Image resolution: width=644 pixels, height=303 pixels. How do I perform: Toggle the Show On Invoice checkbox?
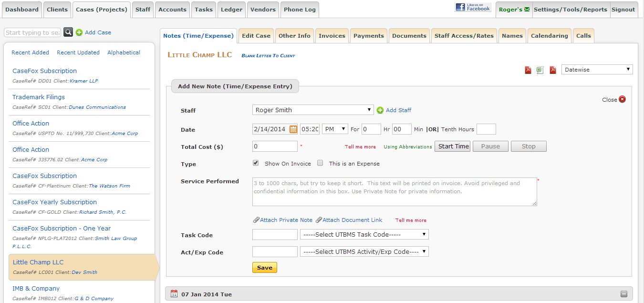tap(256, 163)
